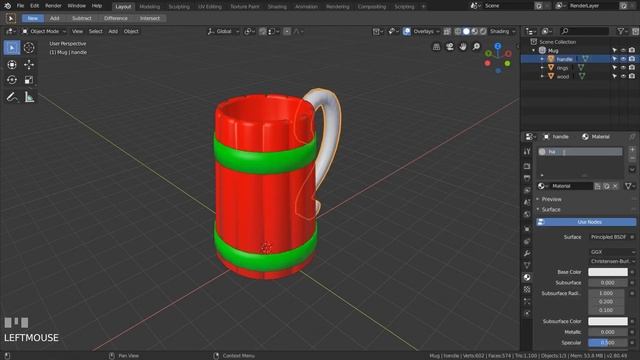640x360 pixels.
Task: Open the Modifiers wrench properties tab
Action: tap(527, 253)
